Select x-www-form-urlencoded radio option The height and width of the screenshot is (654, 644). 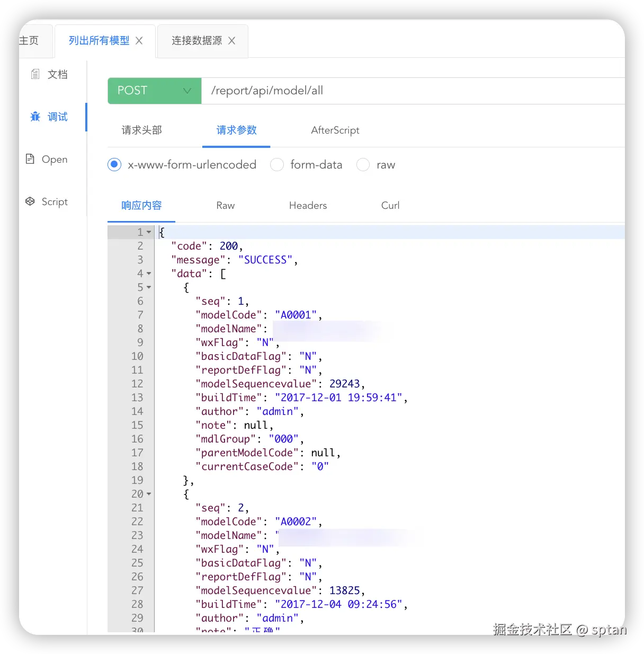[114, 165]
